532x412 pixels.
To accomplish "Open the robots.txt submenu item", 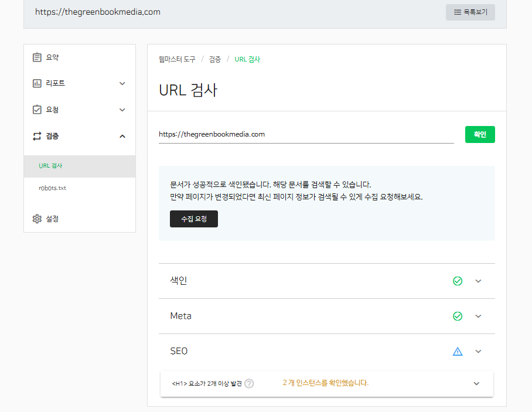I will 80,188.
